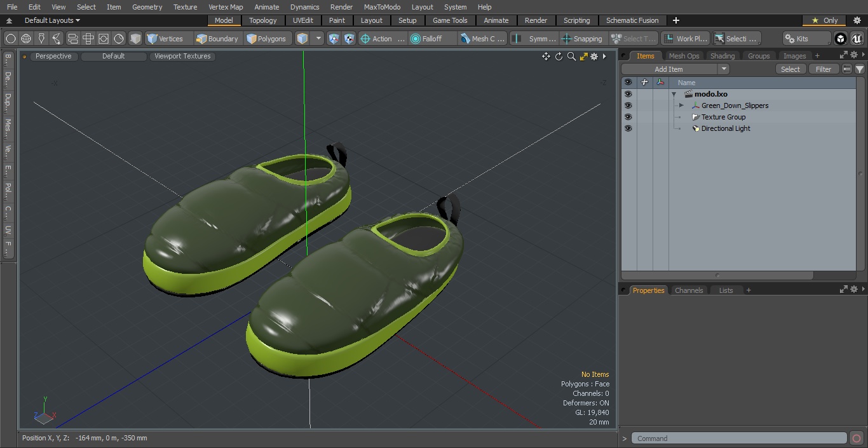868x448 pixels.
Task: Open the Mesh Constraint menu
Action: pos(482,39)
